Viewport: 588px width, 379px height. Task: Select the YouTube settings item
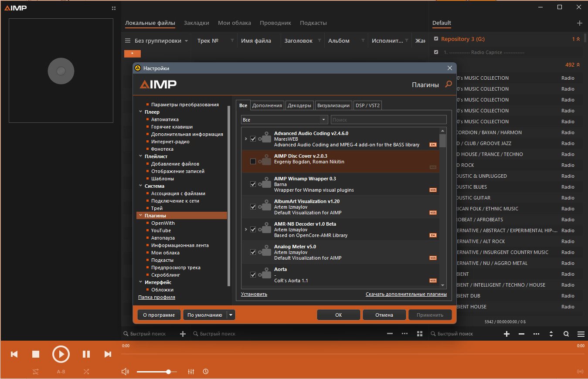tap(161, 230)
